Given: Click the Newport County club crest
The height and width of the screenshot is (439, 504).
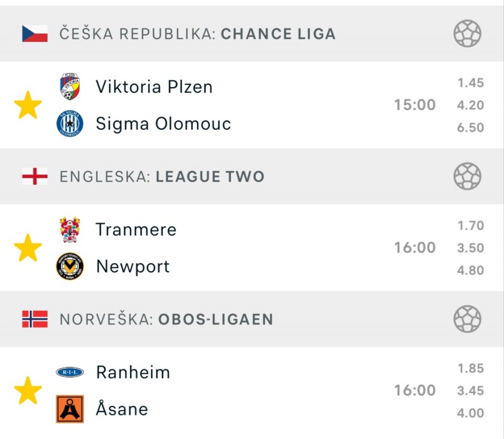Looking at the screenshot, I should click(x=70, y=266).
